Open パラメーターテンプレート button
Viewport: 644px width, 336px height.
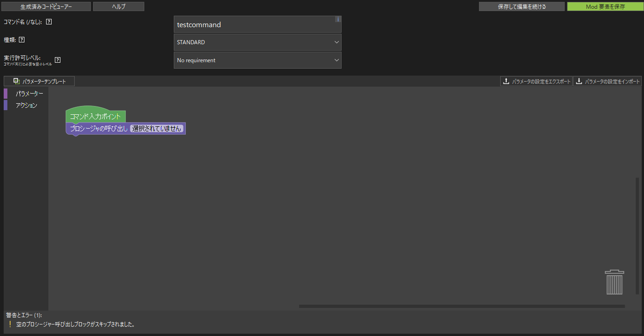(x=39, y=82)
